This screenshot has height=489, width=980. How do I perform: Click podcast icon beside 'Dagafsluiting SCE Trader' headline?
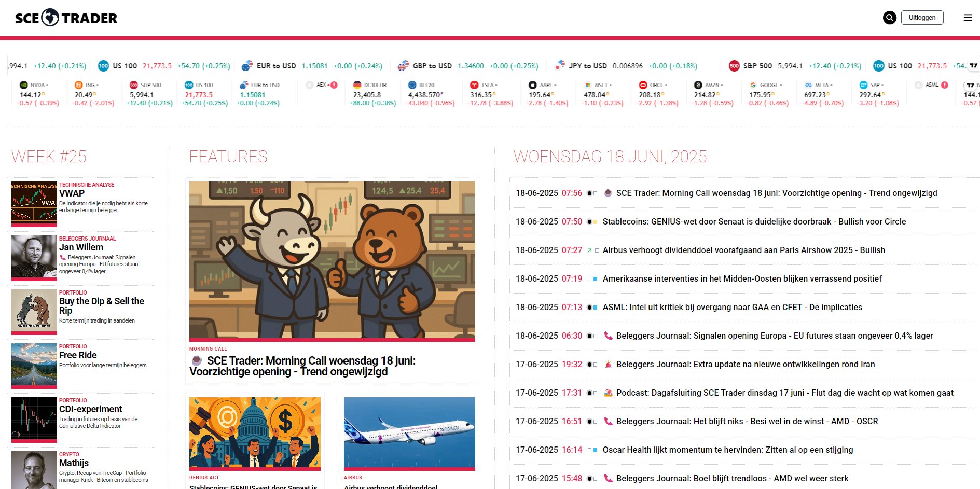609,393
